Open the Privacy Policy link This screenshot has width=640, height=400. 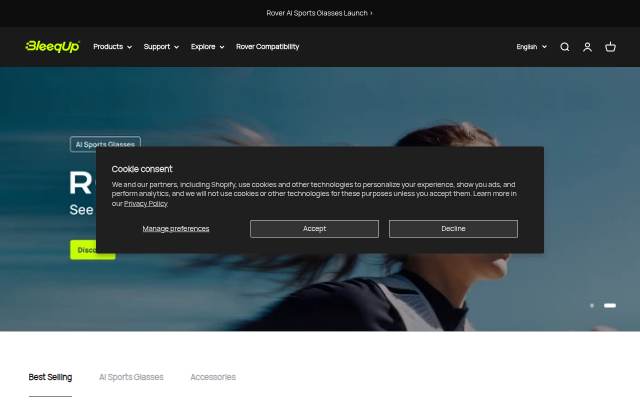coord(146,203)
